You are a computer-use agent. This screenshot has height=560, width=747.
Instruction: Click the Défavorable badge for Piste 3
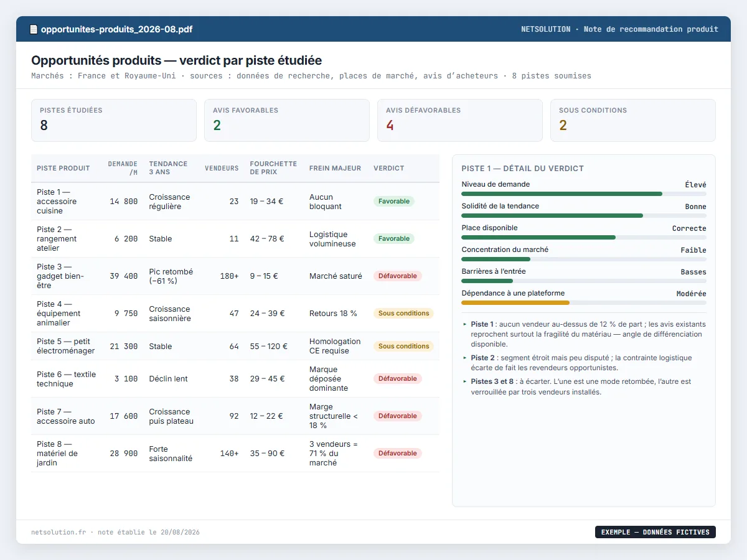point(398,276)
